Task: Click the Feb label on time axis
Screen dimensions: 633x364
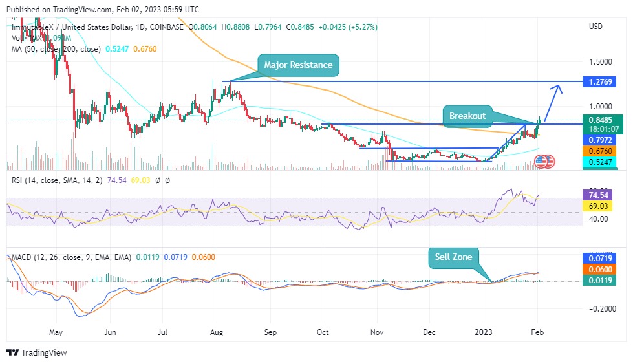Action: tap(537, 332)
